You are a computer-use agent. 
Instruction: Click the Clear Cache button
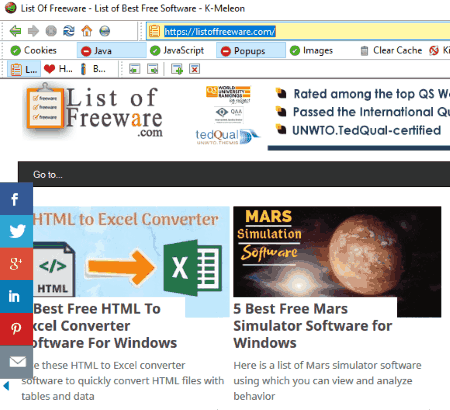click(391, 50)
